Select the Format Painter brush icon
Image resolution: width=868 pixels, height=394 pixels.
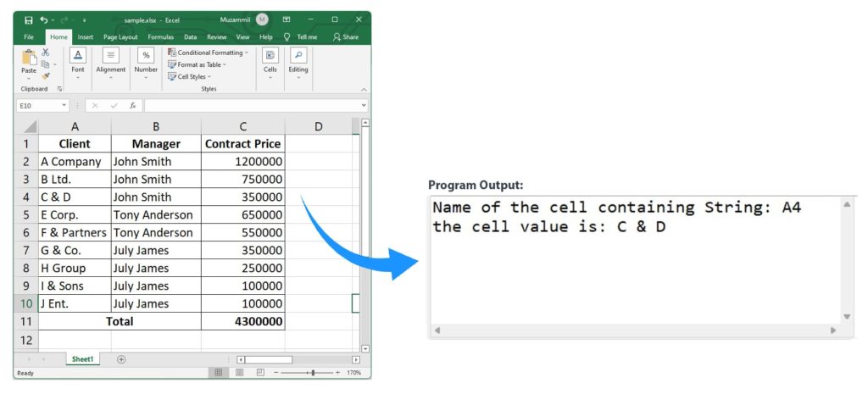46,75
